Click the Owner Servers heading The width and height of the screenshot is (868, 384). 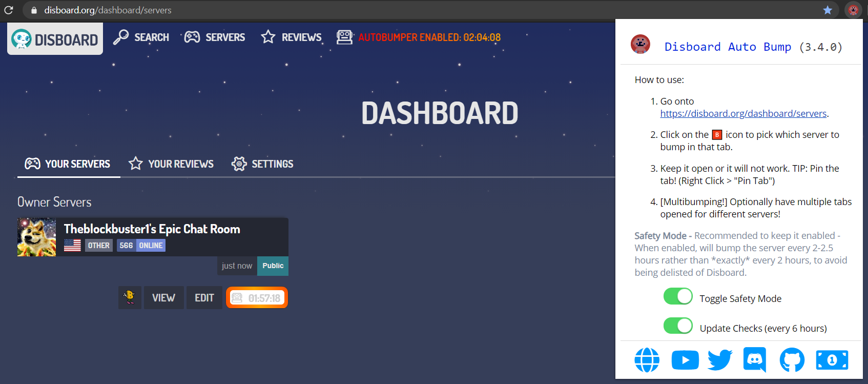pyautogui.click(x=54, y=202)
